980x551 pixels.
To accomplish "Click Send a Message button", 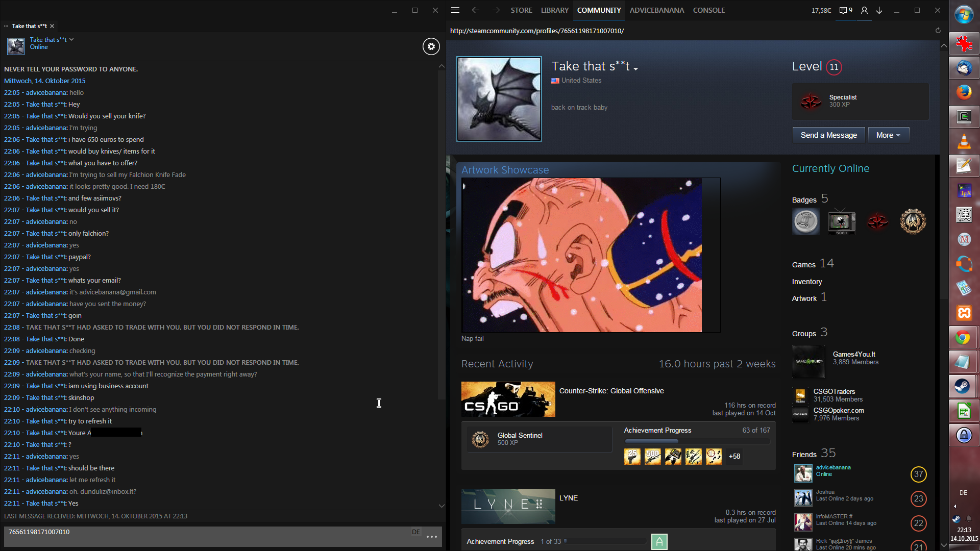I will pos(828,135).
